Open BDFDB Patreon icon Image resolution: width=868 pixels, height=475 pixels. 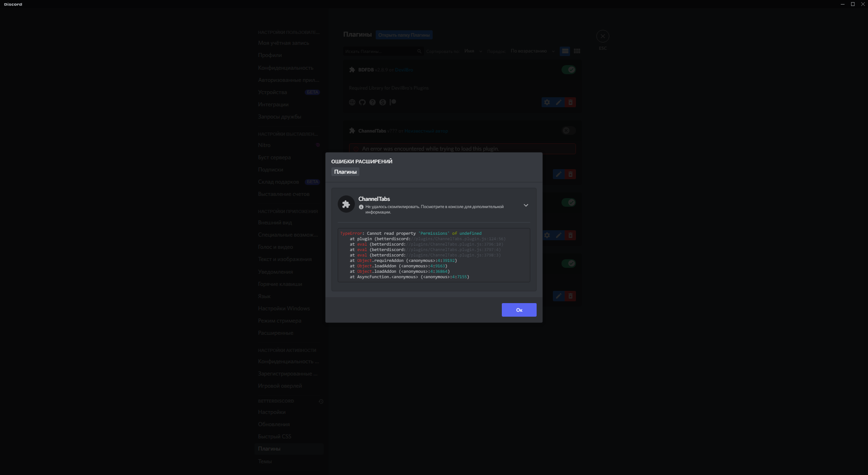393,102
